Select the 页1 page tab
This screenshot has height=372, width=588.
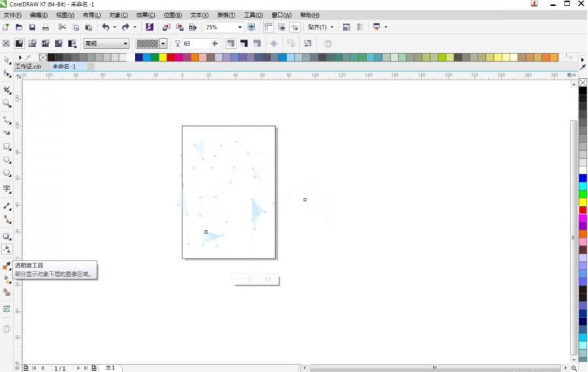(x=110, y=368)
